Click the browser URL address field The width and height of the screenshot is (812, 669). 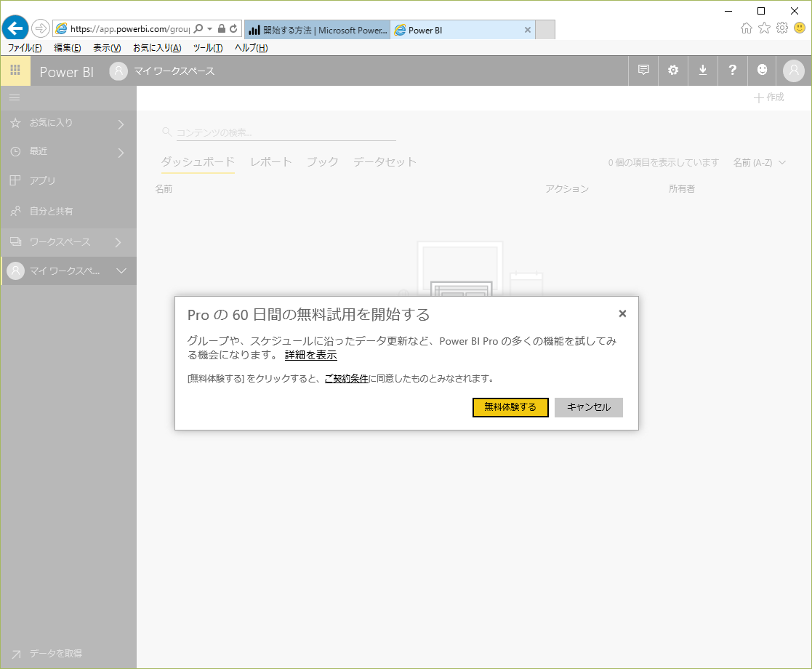tap(129, 29)
